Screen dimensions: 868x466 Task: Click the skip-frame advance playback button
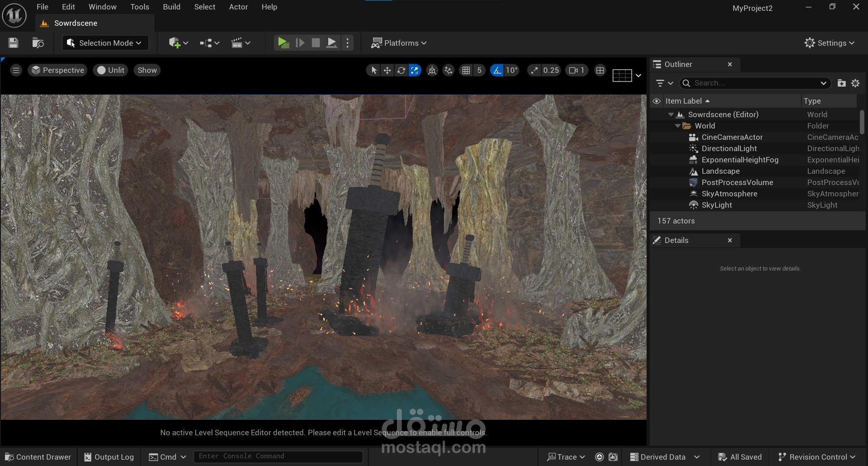[x=300, y=43]
